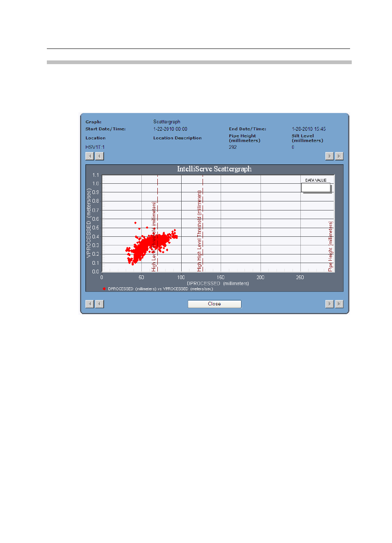Click the top first-record arrow above the graph
Screen dimensions: 392x543
(90, 156)
